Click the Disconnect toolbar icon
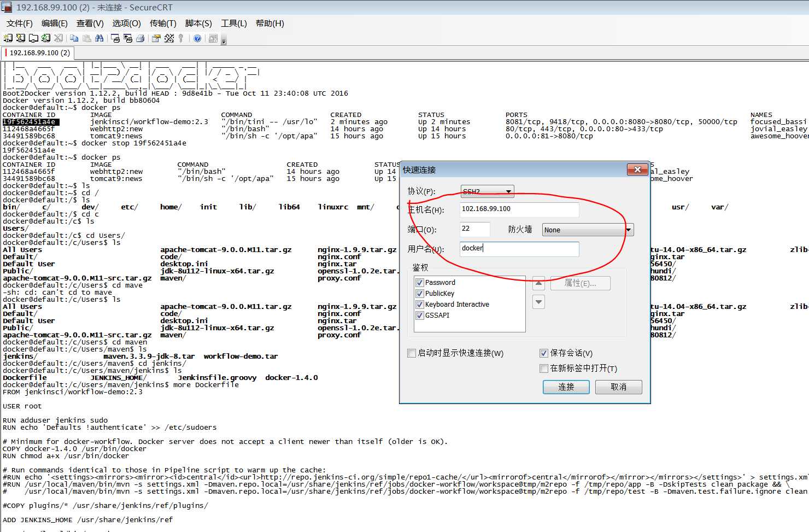Viewport: 809px width, 532px height. (x=58, y=38)
